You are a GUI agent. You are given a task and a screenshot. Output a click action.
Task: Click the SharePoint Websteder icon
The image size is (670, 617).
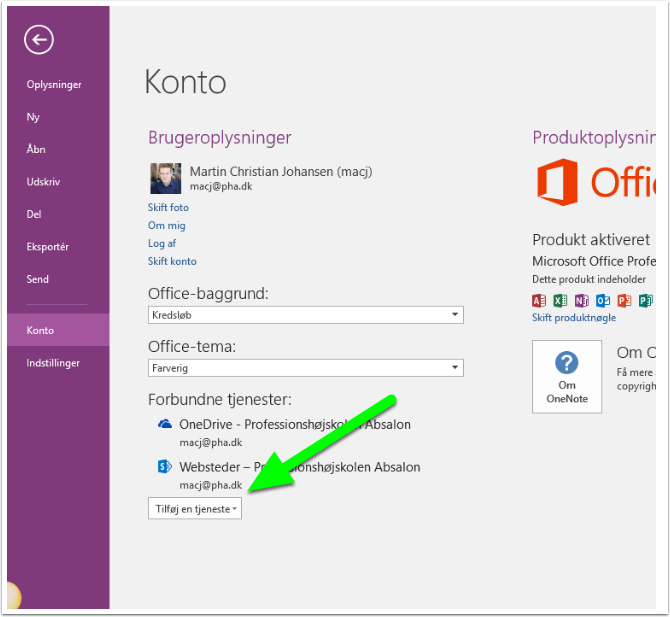(165, 466)
